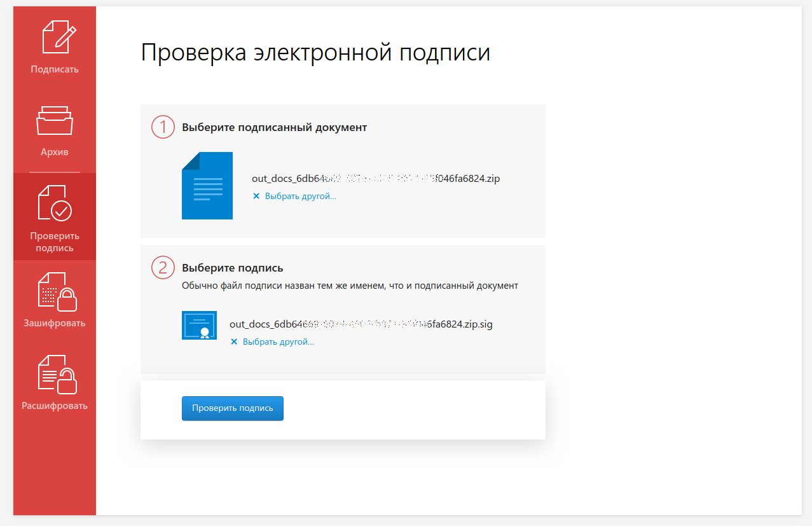Click the step 2 circle number
This screenshot has width=812, height=526.
tap(163, 268)
